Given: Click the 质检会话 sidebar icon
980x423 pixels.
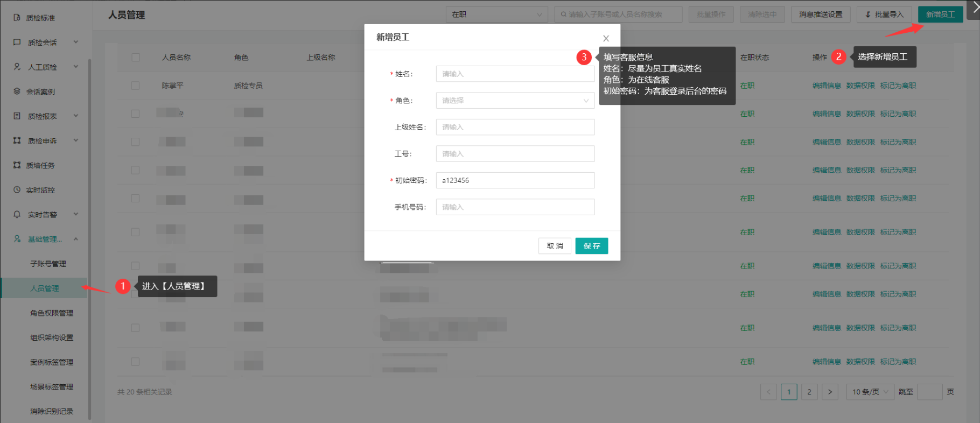Looking at the screenshot, I should click(x=17, y=42).
